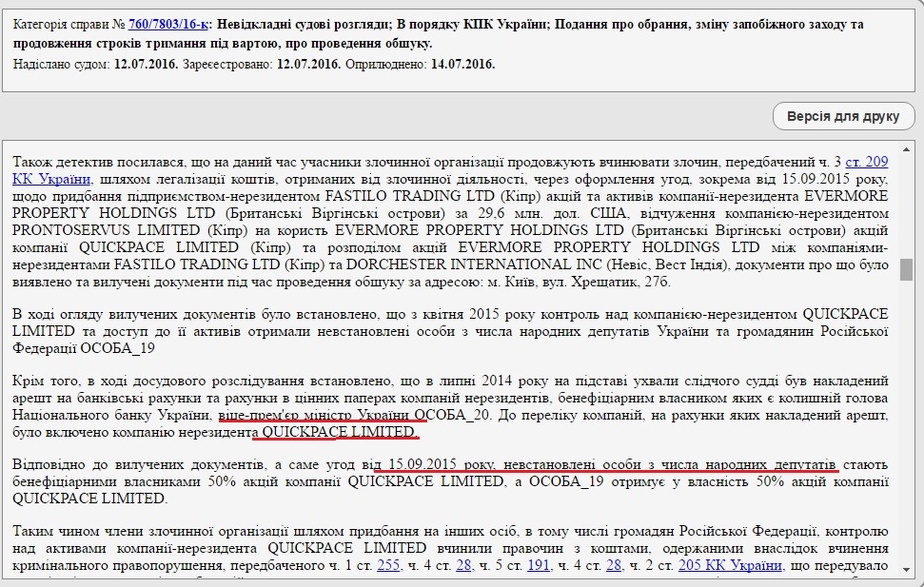Image resolution: width=924 pixels, height=587 pixels.
Task: Click the text 'Зареєстровано: 12.07.2016.'
Action: click(262, 65)
